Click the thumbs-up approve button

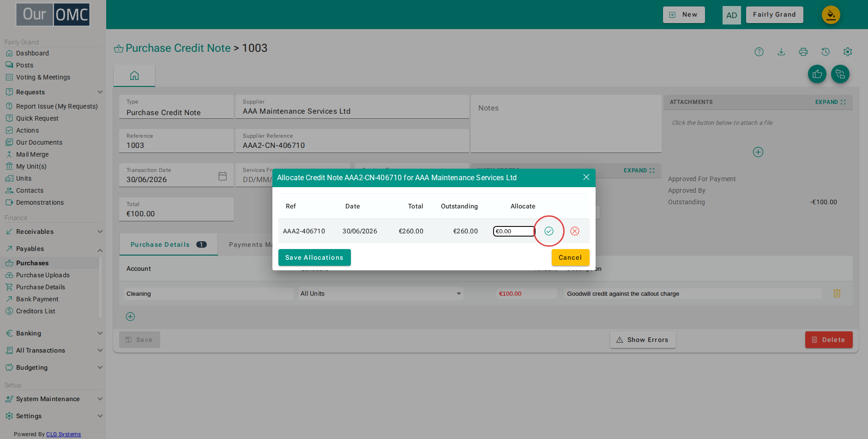coord(817,74)
